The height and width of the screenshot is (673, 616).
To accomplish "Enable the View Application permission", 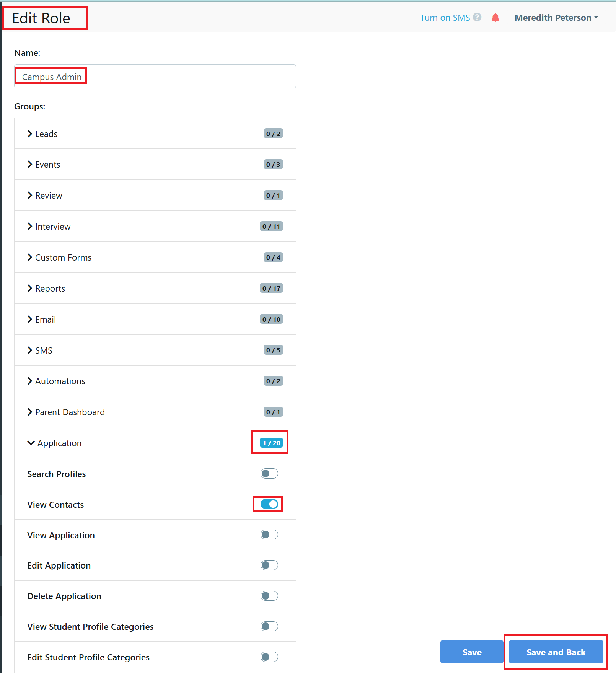I will click(269, 534).
